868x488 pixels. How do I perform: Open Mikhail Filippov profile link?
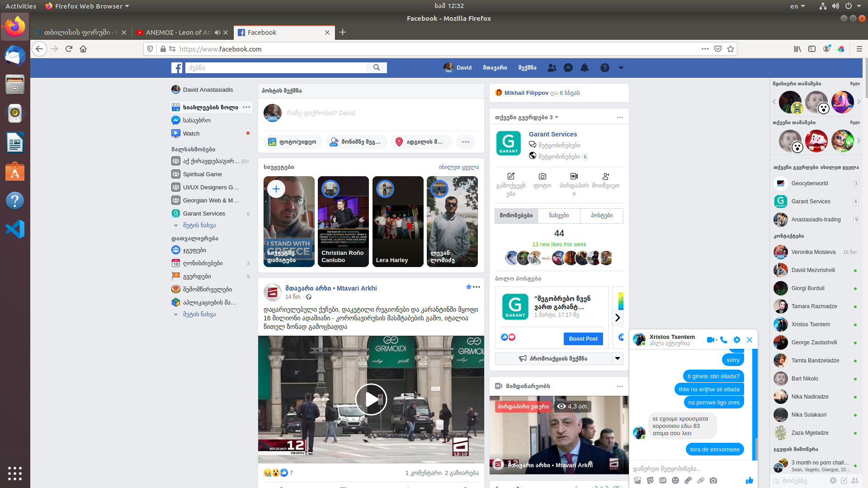526,93
